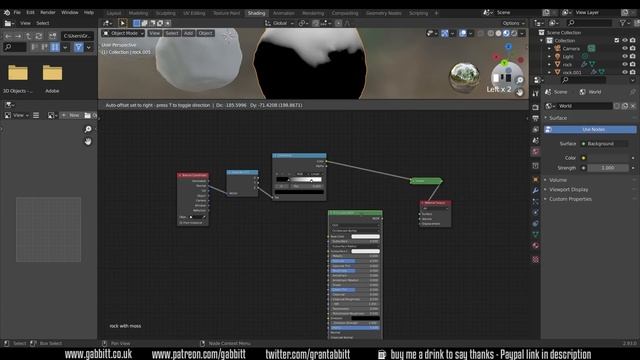Click the file browser path field

(78, 36)
